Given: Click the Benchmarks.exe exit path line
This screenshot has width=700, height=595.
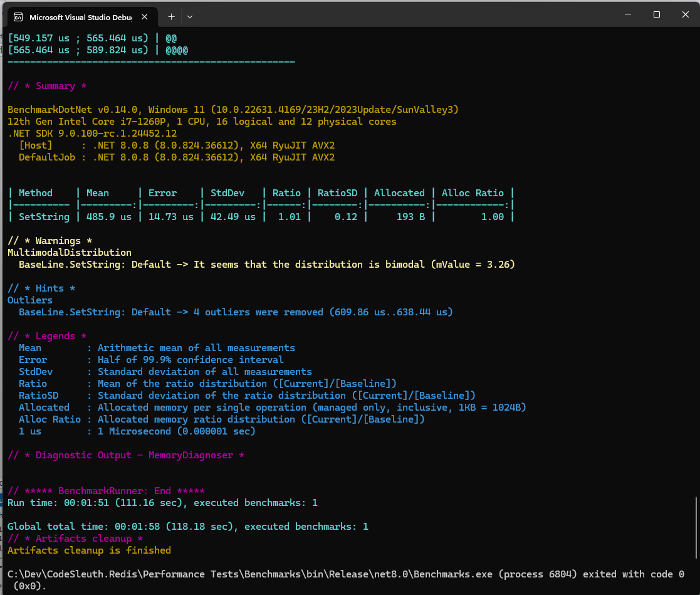Looking at the screenshot, I should click(346, 580).
